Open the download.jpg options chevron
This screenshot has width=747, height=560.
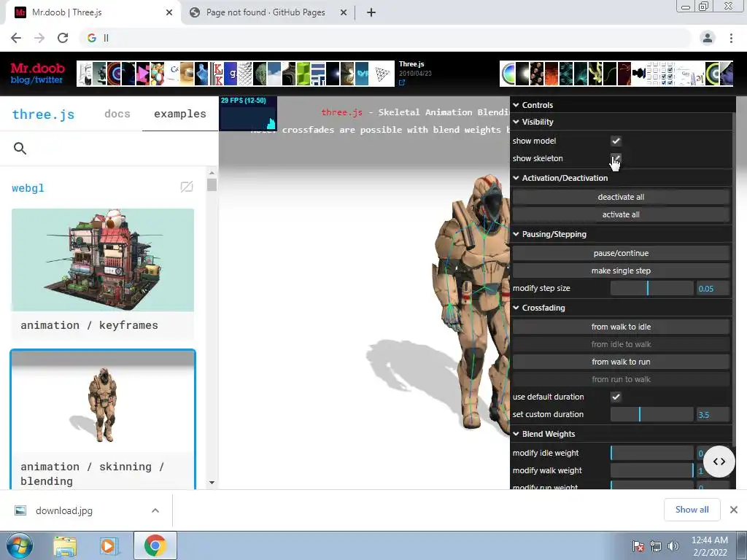pyautogui.click(x=155, y=510)
